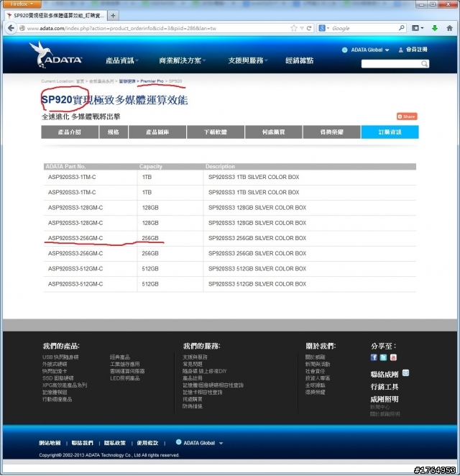Go back with the browser back arrow
The image size is (460, 476).
pos(11,28)
